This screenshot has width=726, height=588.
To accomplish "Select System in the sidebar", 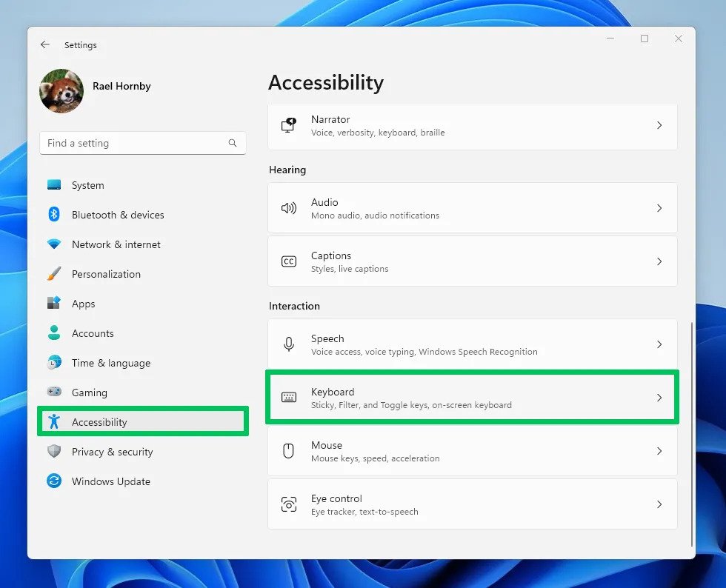I will (x=87, y=185).
